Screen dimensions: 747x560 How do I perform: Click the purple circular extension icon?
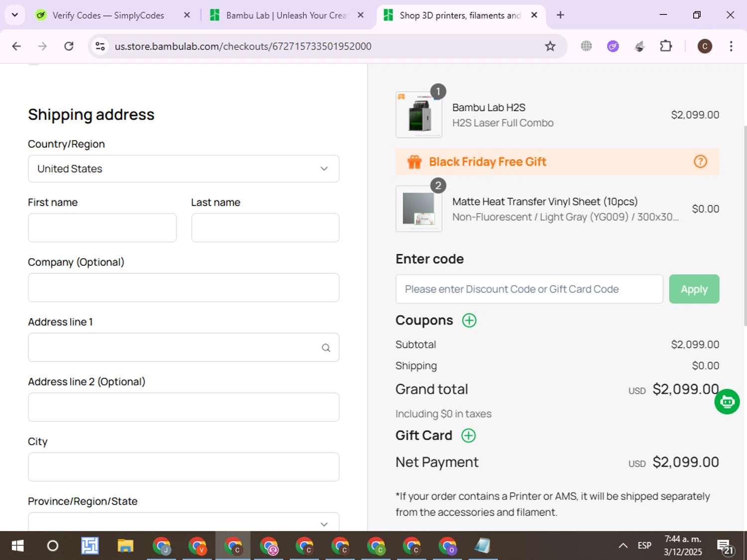[x=613, y=46]
